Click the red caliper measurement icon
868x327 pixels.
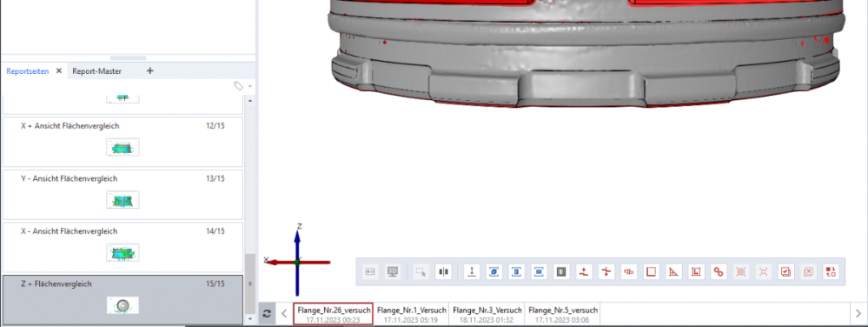click(x=629, y=271)
